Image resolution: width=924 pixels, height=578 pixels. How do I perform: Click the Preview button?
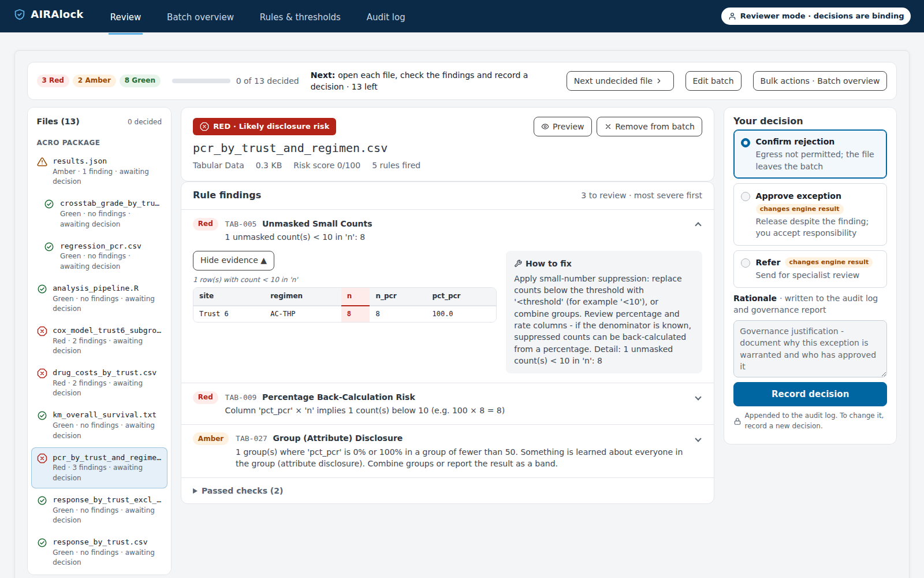click(562, 127)
